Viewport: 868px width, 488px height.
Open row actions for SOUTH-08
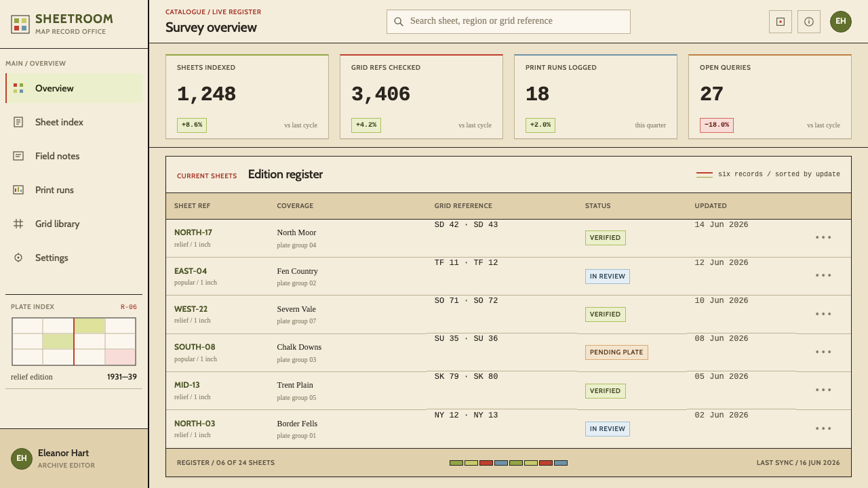tap(823, 352)
